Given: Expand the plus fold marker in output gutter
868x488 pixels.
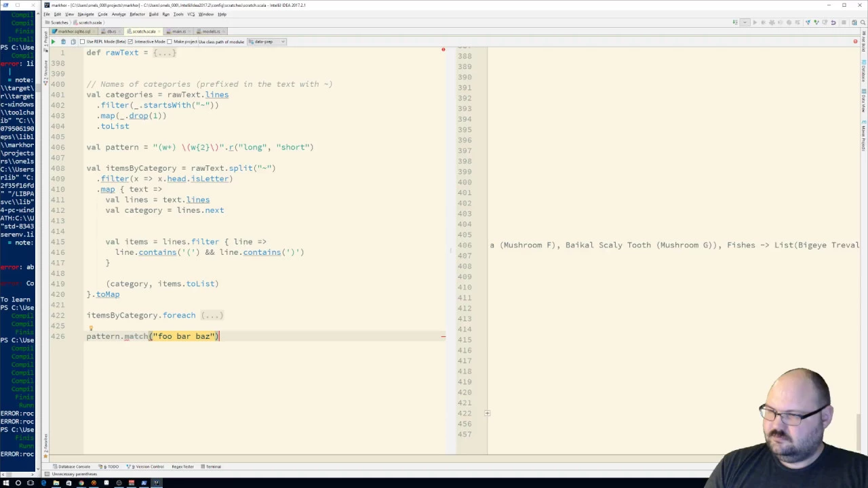Looking at the screenshot, I should coord(487,413).
